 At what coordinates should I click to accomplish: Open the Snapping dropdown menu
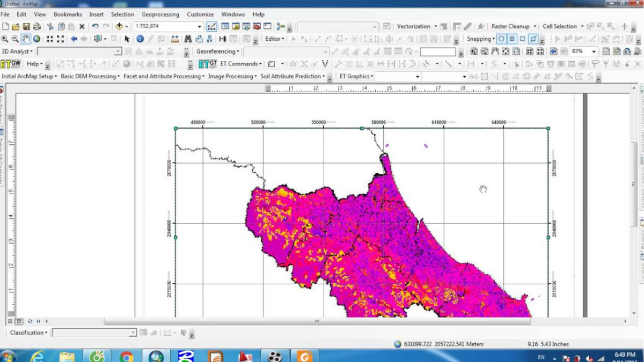click(481, 39)
